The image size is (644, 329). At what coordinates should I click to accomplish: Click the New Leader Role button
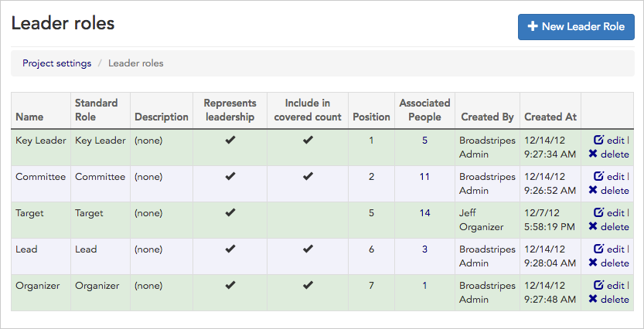[575, 26]
